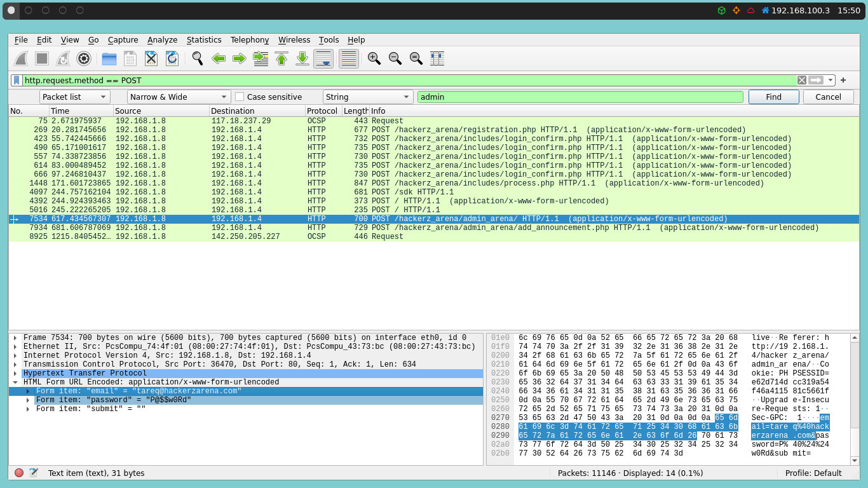Image resolution: width=868 pixels, height=488 pixels.
Task: Click the Find button
Action: pyautogui.click(x=773, y=97)
